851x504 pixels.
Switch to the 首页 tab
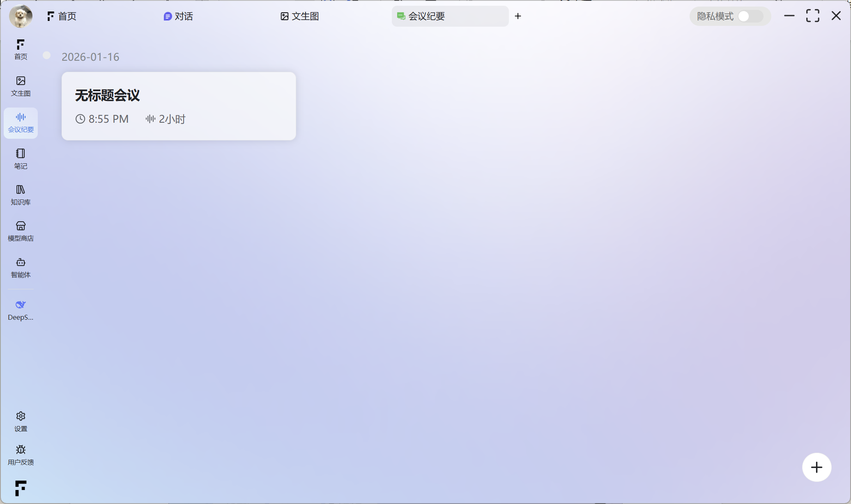(62, 16)
